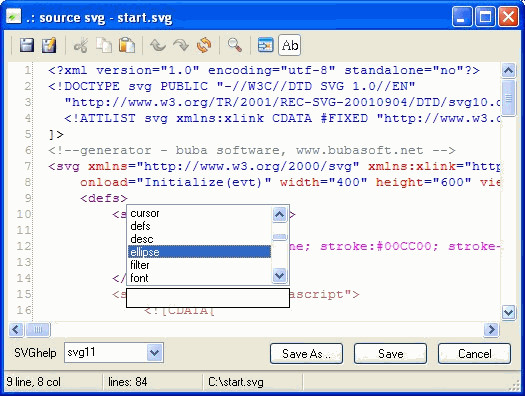Click the orange Refresh arrows icon

pos(204,45)
